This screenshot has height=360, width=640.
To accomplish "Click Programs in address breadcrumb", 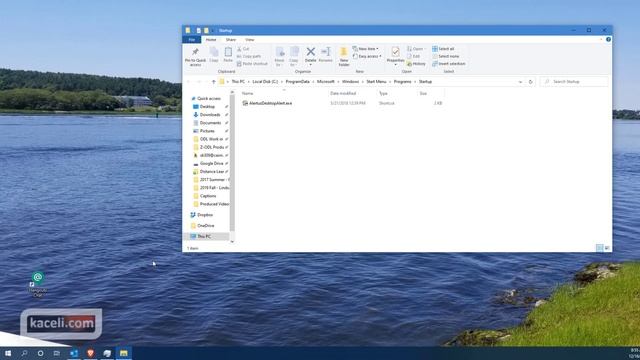I will coord(402,82).
